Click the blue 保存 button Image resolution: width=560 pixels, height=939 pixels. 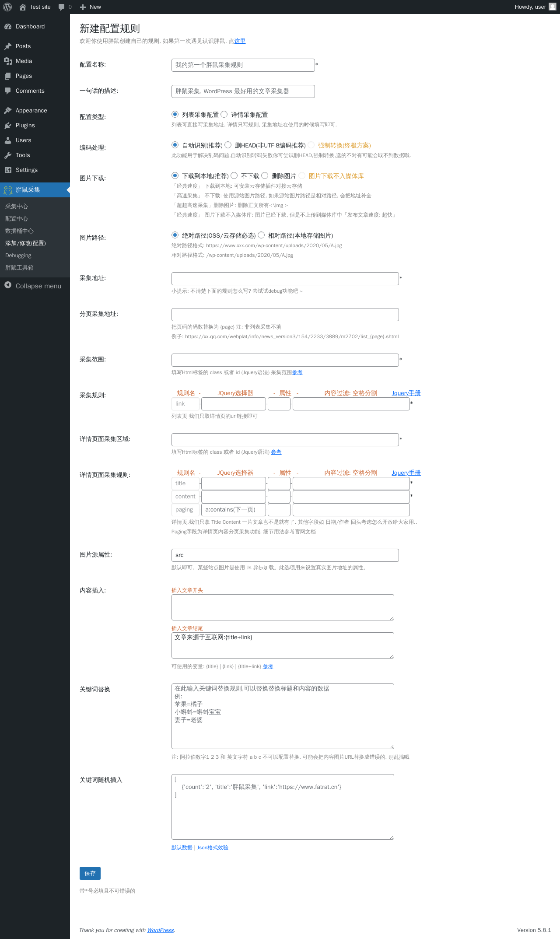(90, 873)
